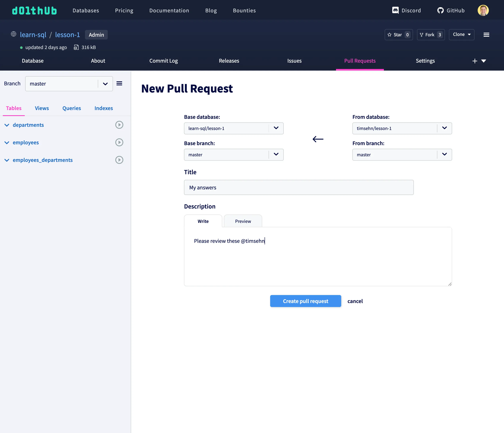Click the cancel link
This screenshot has width=504, height=433.
click(355, 301)
